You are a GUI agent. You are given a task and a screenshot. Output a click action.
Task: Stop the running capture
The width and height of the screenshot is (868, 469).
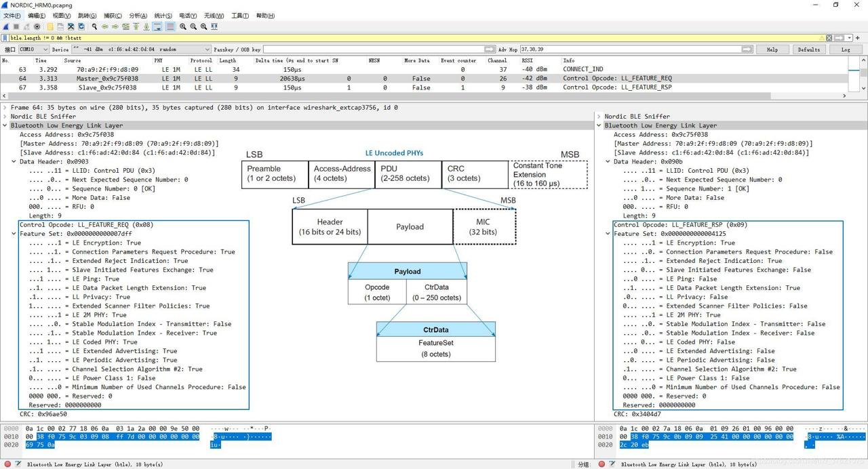pos(16,26)
